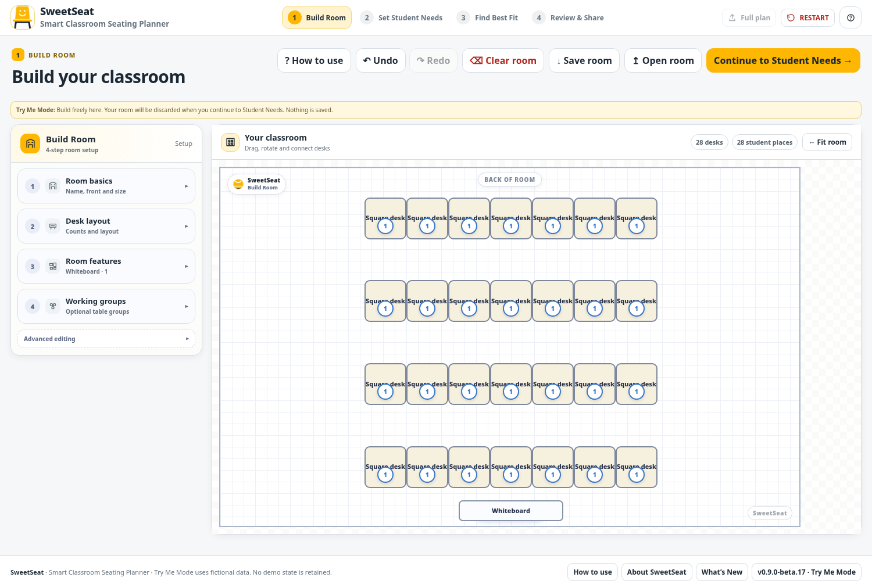This screenshot has height=588, width=872.
Task: Click the SweetSeat chair logo in the header
Action: click(x=23, y=17)
